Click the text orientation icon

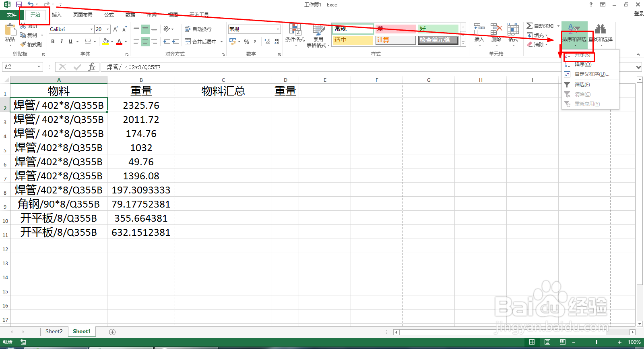point(167,29)
